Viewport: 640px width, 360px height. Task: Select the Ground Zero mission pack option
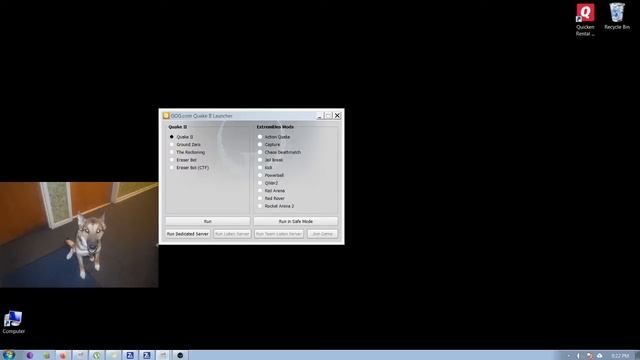184,144
